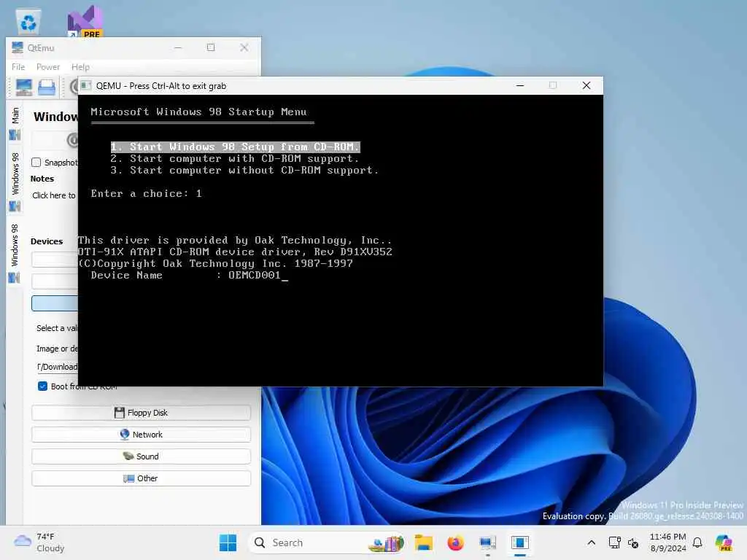Image resolution: width=747 pixels, height=560 pixels.
Task: Open the Visual Studio Preview desktop shortcut
Action: point(85,21)
